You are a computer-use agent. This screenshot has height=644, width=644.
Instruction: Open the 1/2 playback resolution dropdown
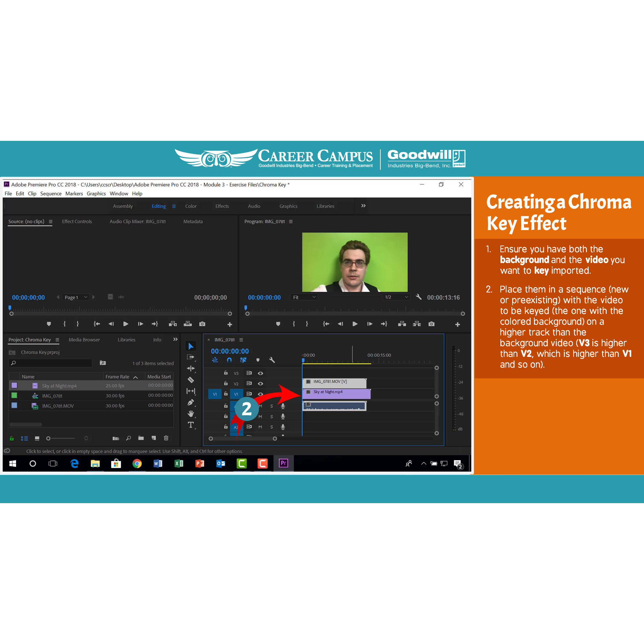pyautogui.click(x=396, y=297)
